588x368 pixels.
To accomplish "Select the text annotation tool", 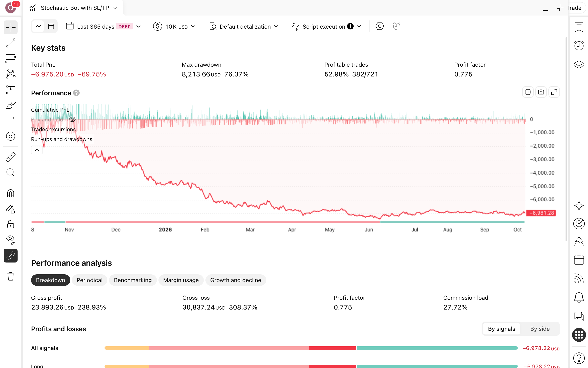I will click(11, 121).
